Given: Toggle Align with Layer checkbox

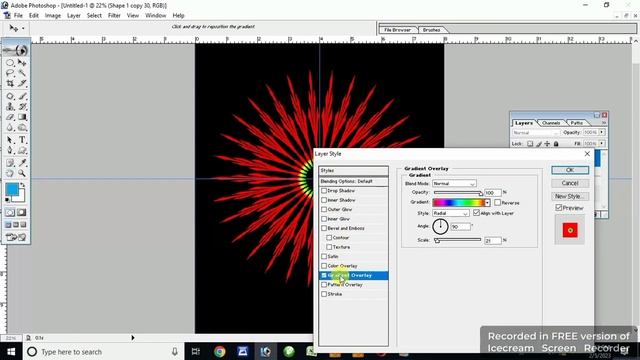Looking at the screenshot, I should click(x=476, y=213).
